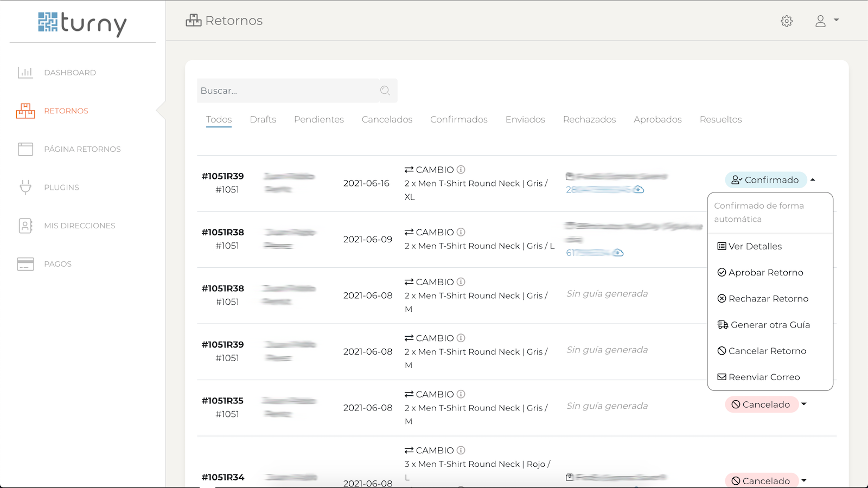Open tracking link for 2021-06-16 return
The width and height of the screenshot is (868, 488).
point(598,190)
